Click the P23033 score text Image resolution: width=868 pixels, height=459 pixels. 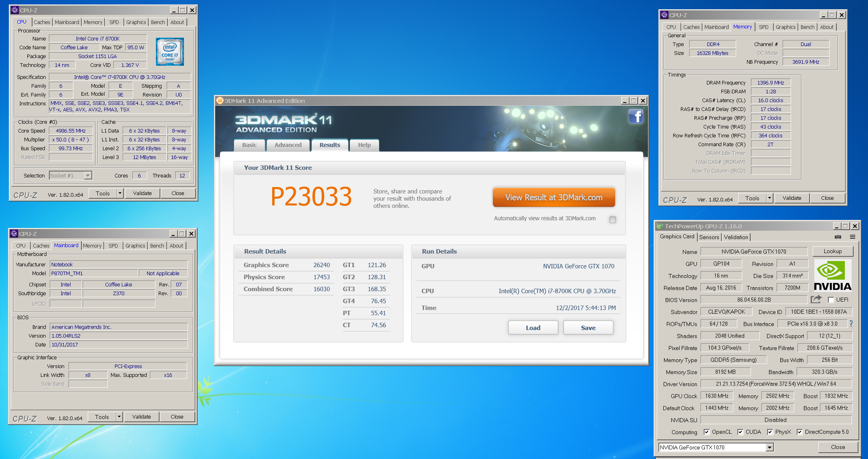pyautogui.click(x=311, y=197)
